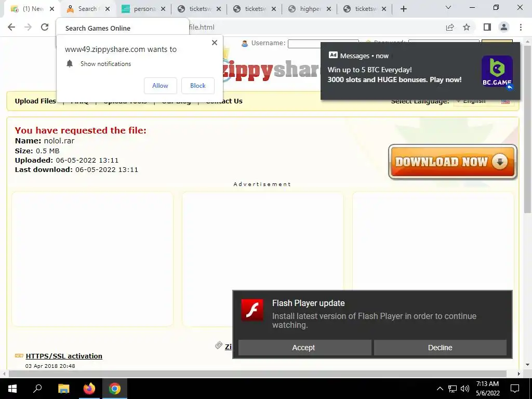Switch to the Search tab
Image resolution: width=532 pixels, height=399 pixels.
pyautogui.click(x=87, y=9)
